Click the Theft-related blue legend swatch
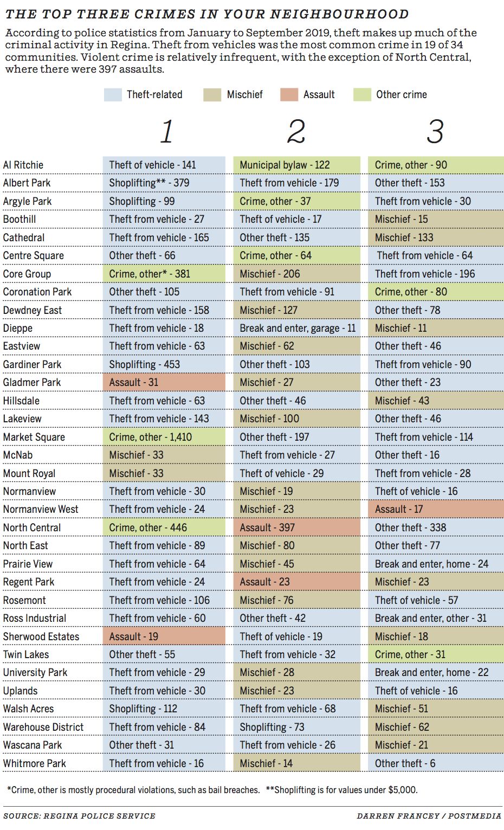504x830 pixels. coord(113,95)
